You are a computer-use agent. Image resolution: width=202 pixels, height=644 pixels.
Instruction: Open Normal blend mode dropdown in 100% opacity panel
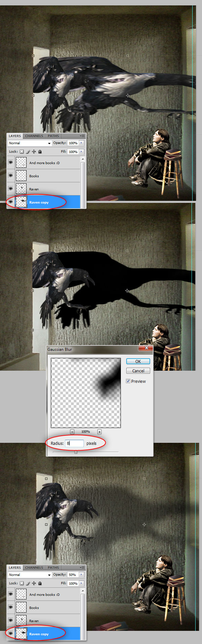point(30,143)
